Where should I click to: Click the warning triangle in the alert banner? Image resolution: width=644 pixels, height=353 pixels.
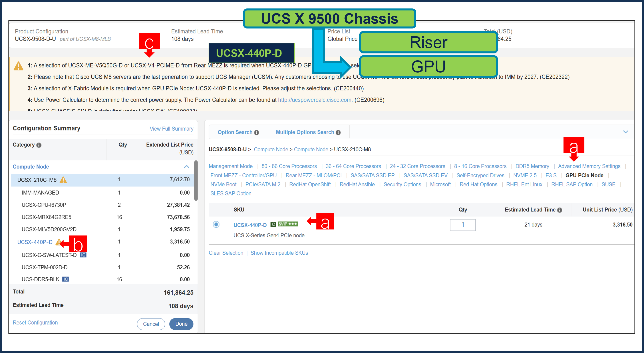18,66
